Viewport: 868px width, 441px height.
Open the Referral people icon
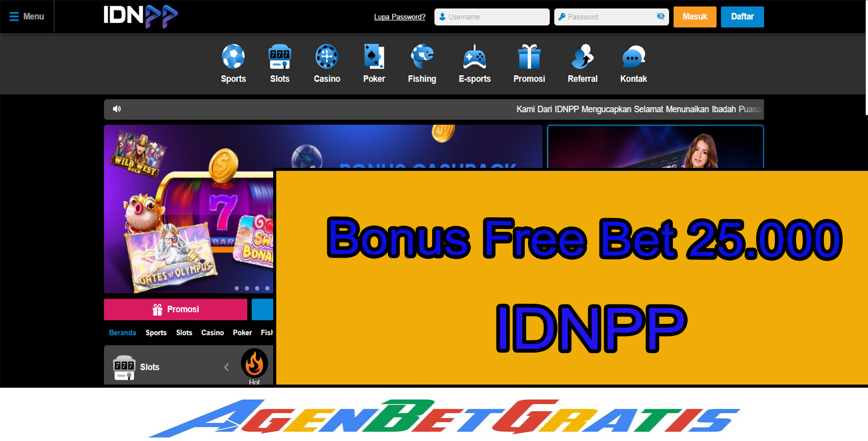click(x=583, y=56)
